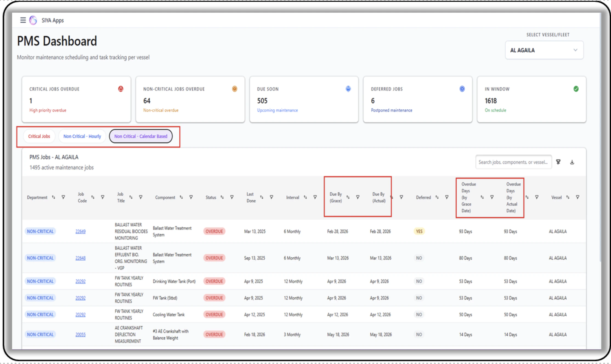Sort by Job Code column
Viewport: 611px width, 364px height.
tap(93, 197)
